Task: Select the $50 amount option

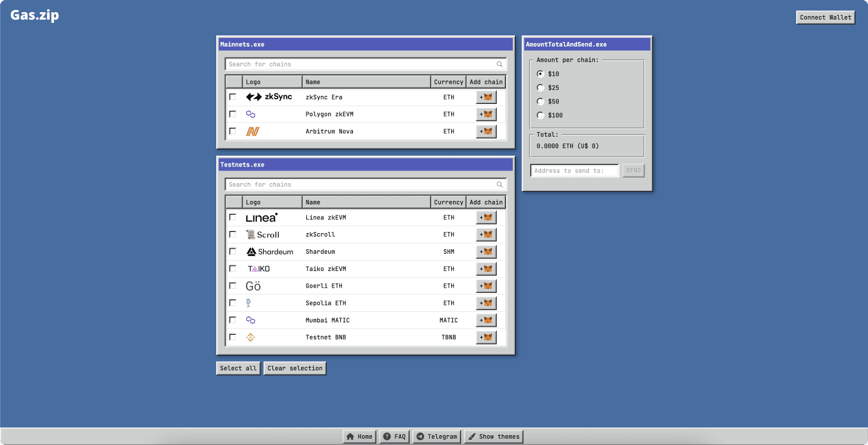Action: (540, 102)
